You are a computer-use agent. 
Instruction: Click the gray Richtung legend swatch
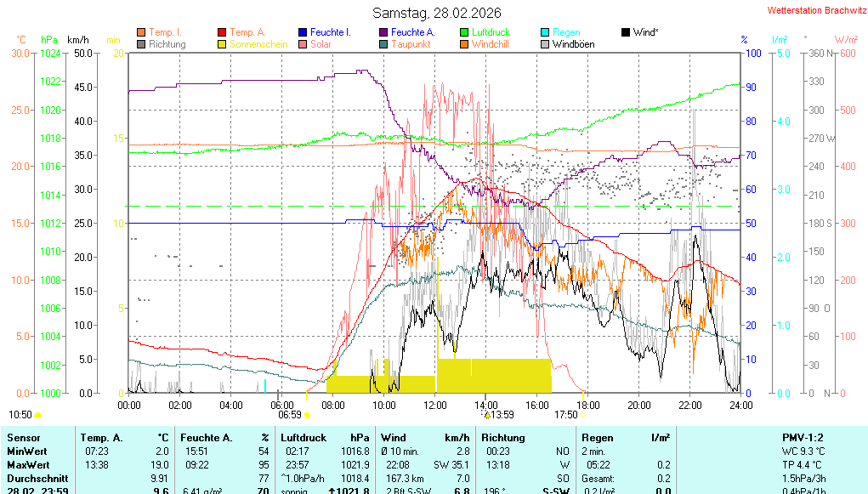141,44
